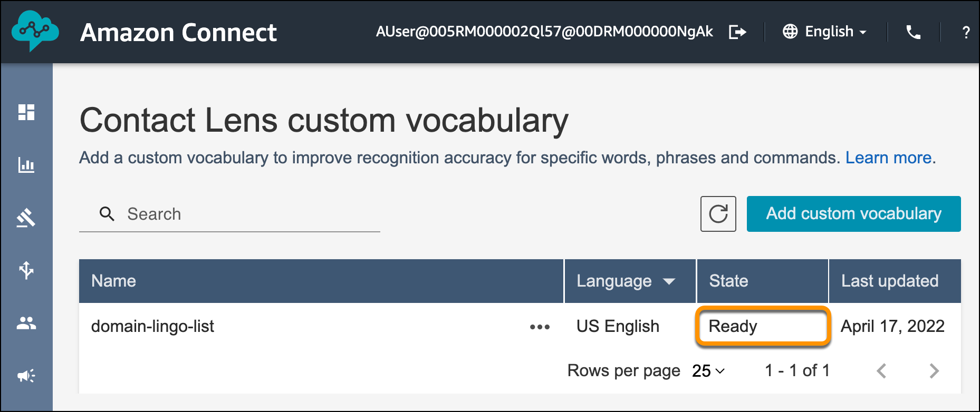Click the Ready state cell

coord(763,326)
